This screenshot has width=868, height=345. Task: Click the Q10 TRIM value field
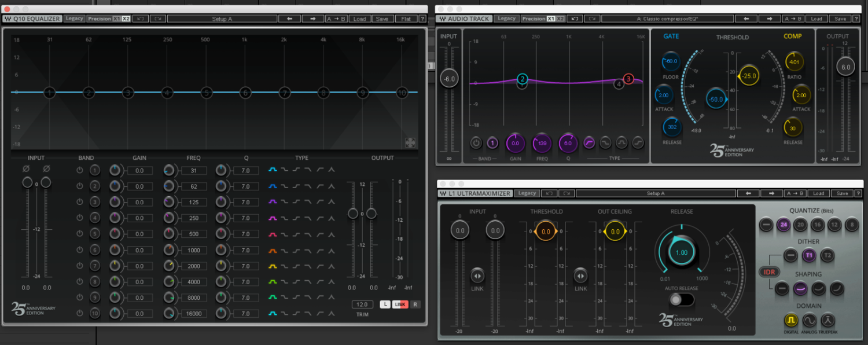(x=362, y=304)
